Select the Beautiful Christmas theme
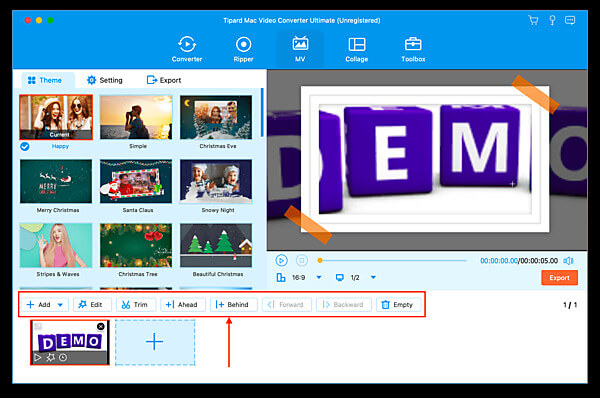600x398 pixels. tap(216, 245)
